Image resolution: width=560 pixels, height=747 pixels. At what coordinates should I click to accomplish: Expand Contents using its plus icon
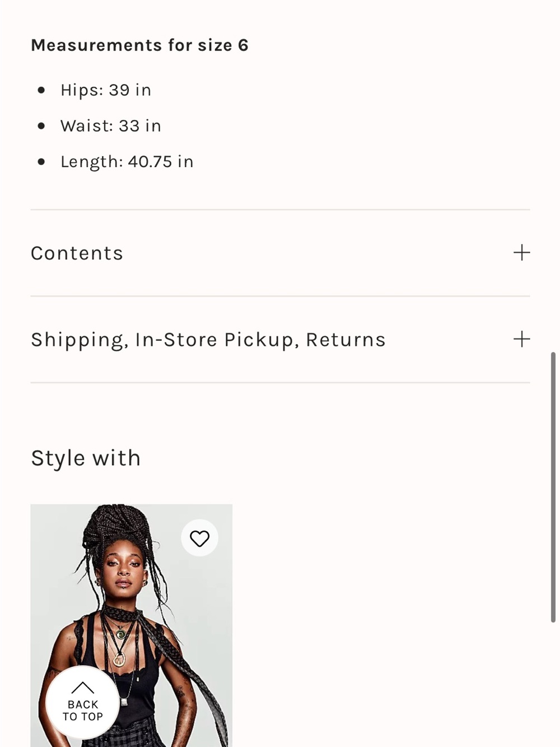click(x=521, y=252)
